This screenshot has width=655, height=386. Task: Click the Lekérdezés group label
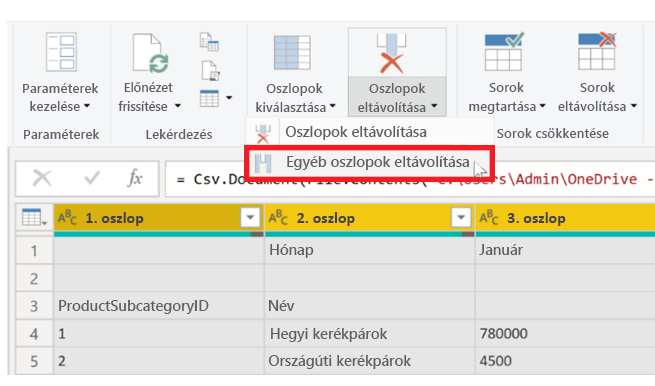point(179,135)
